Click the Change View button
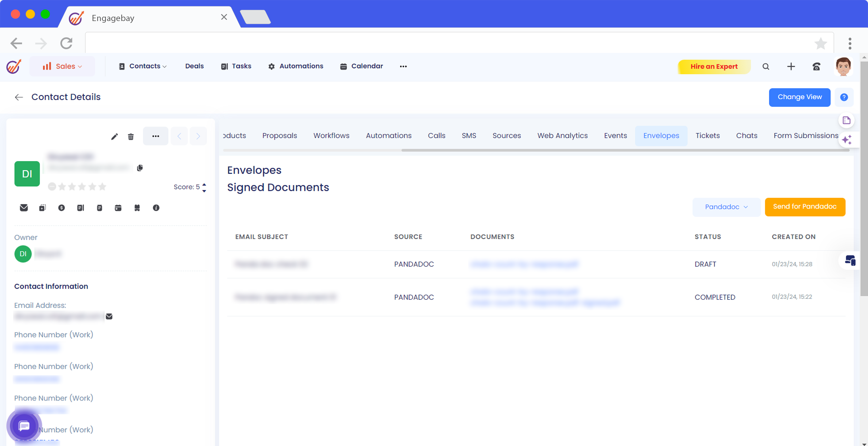The image size is (868, 446). (x=799, y=97)
